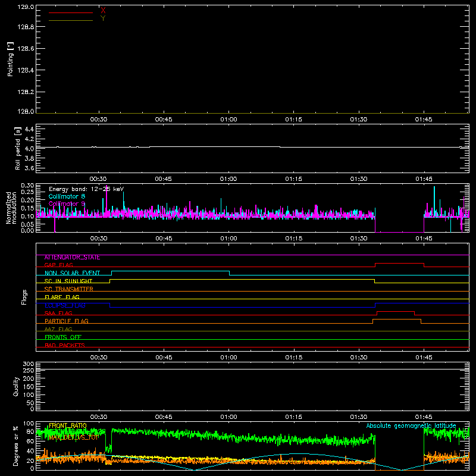Select the 'Y' legend label
The height and width of the screenshot is (476, 476).
click(x=103, y=18)
